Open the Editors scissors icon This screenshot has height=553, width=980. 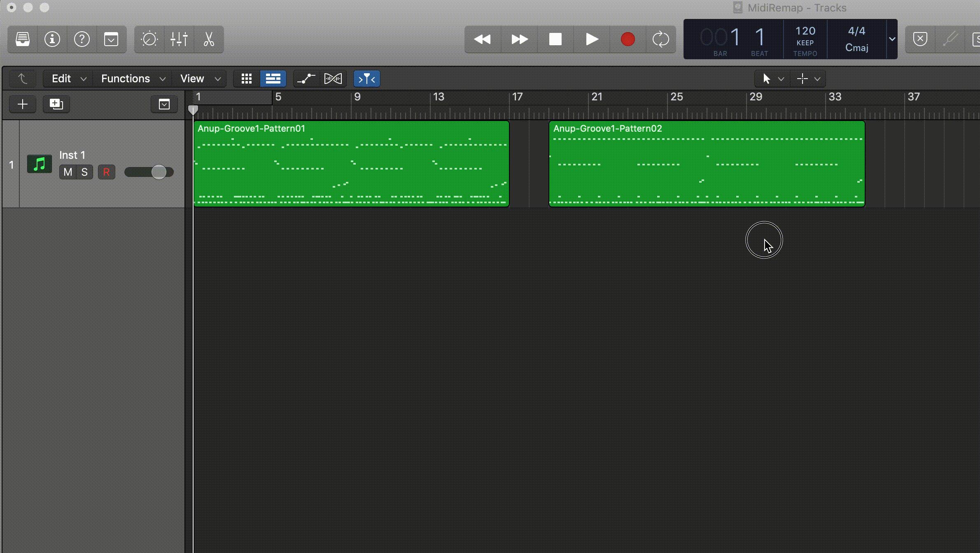pyautogui.click(x=209, y=39)
